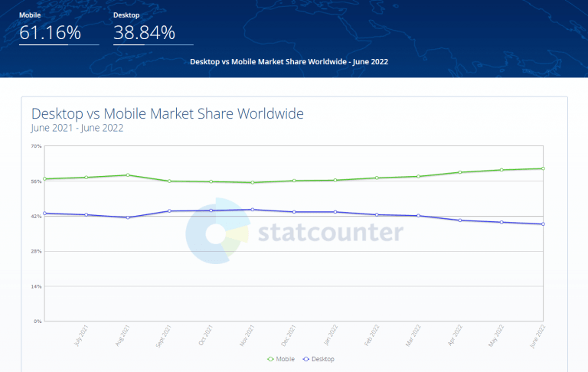Click Mobile data point for Jan 2022

pyautogui.click(x=335, y=180)
